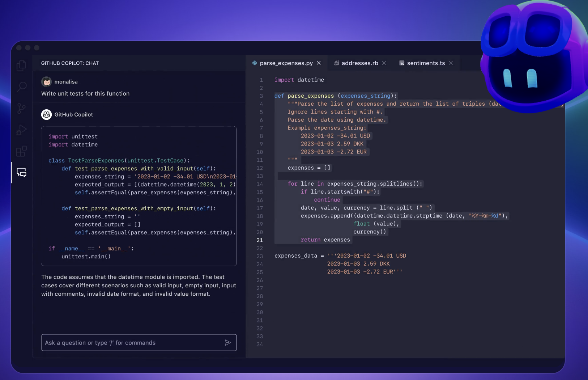Open the Explorer files icon in activity bar
This screenshot has height=380, width=588.
(21, 66)
